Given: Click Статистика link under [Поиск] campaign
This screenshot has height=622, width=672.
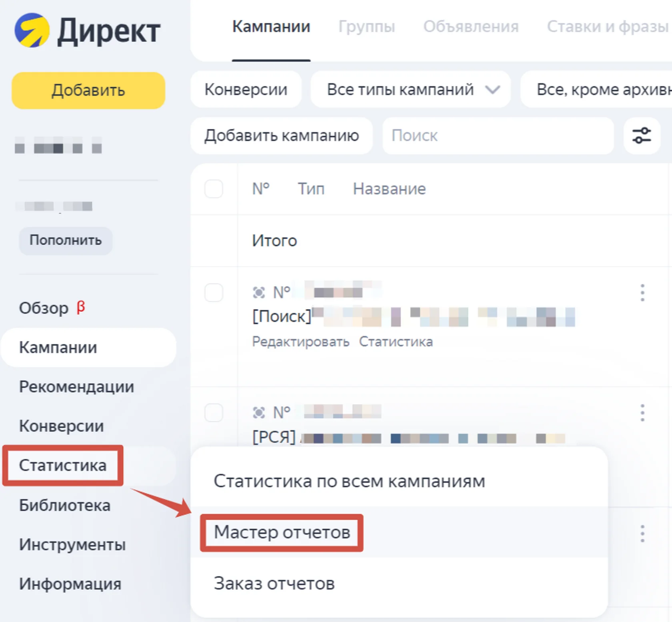Looking at the screenshot, I should [x=396, y=342].
